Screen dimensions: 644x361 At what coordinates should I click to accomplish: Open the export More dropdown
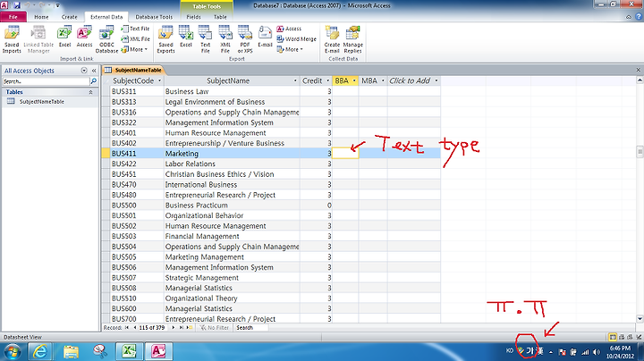tap(290, 50)
